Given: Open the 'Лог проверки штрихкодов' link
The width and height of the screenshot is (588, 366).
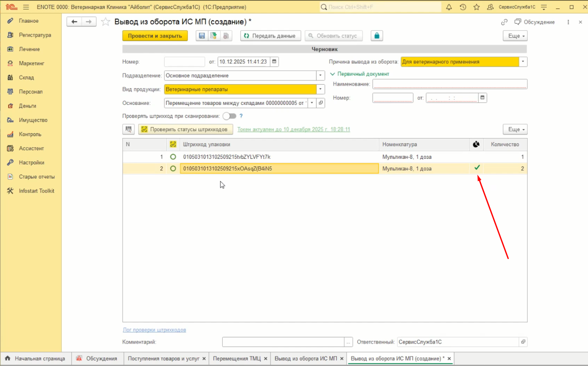Looking at the screenshot, I should coord(154,330).
